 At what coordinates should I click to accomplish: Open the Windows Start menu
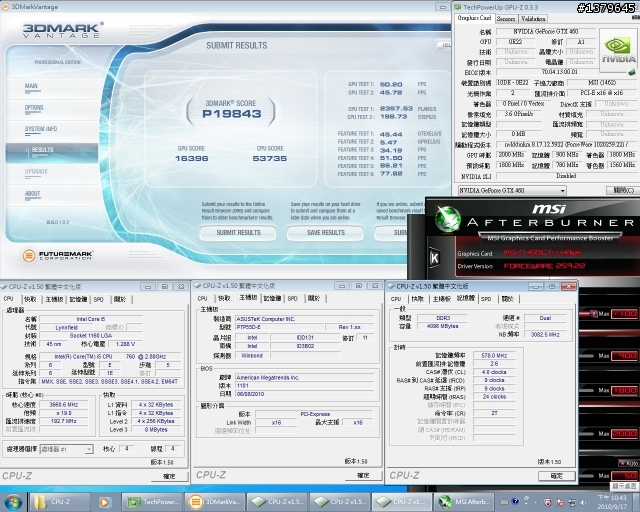13,502
